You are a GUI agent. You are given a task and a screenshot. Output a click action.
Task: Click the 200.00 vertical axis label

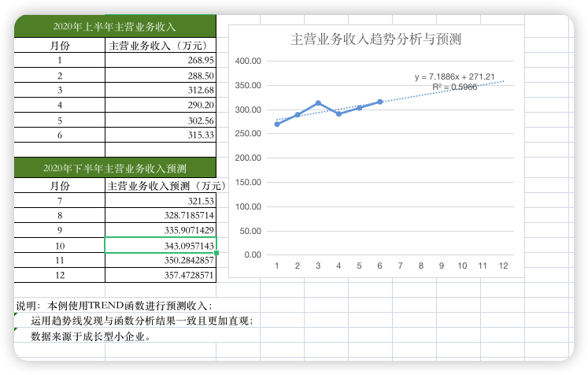248,158
